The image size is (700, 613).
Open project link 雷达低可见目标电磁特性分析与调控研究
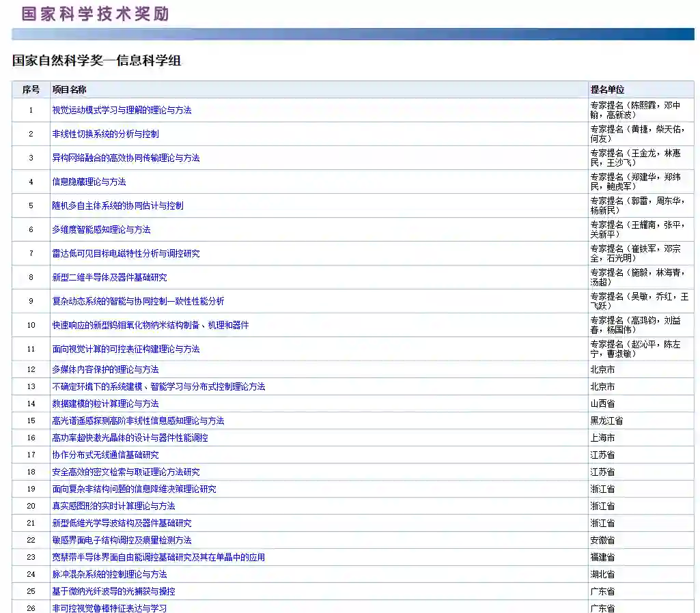[126, 253]
